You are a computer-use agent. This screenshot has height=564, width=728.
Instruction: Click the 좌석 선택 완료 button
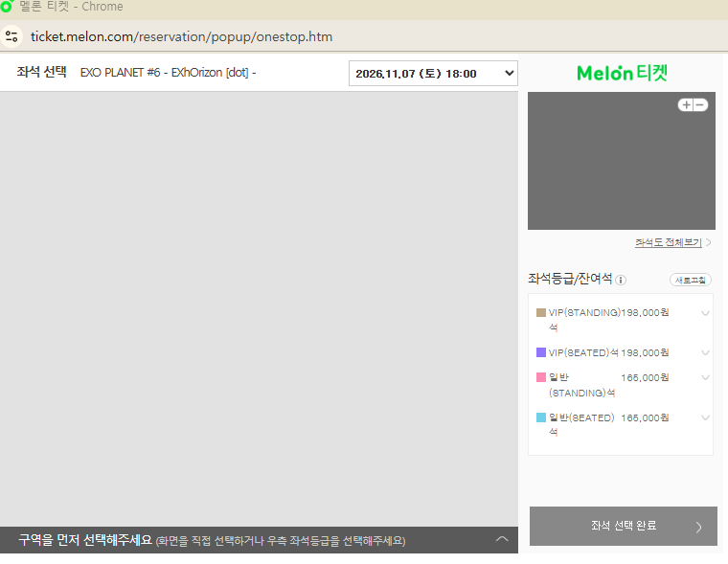623,526
